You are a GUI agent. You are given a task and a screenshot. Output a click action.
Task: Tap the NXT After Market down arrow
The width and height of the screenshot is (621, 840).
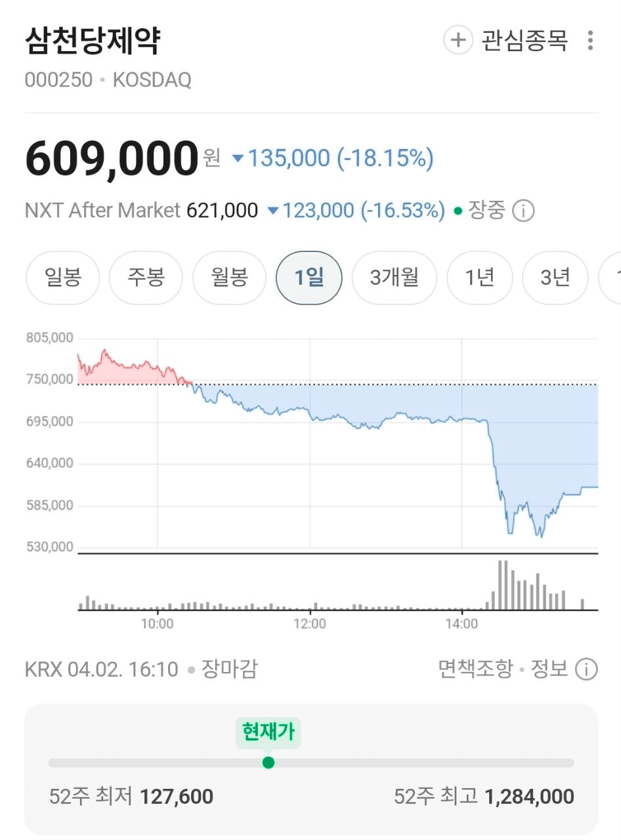click(273, 211)
